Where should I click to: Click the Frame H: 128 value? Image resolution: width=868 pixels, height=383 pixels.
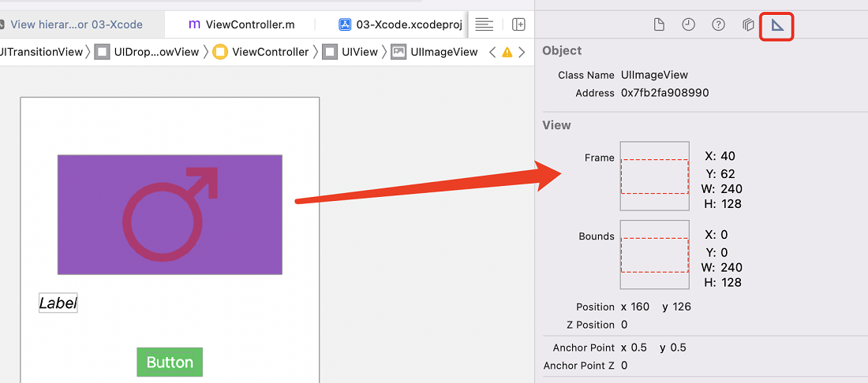coord(731,204)
